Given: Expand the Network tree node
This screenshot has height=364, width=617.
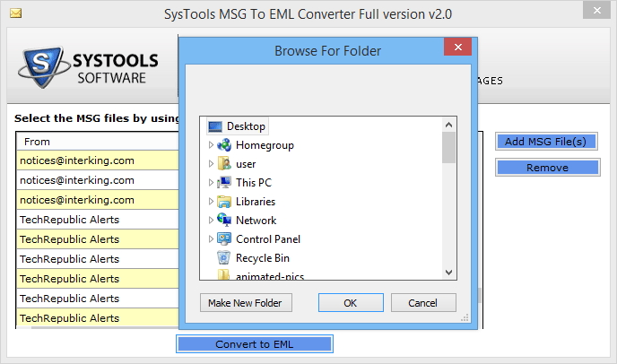Looking at the screenshot, I should coord(211,220).
